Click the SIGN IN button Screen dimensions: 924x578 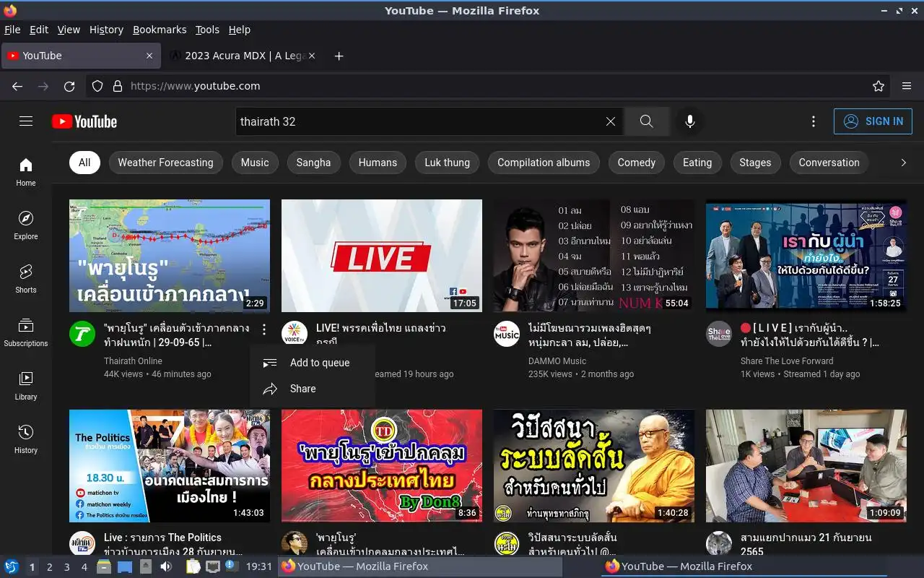coord(873,121)
